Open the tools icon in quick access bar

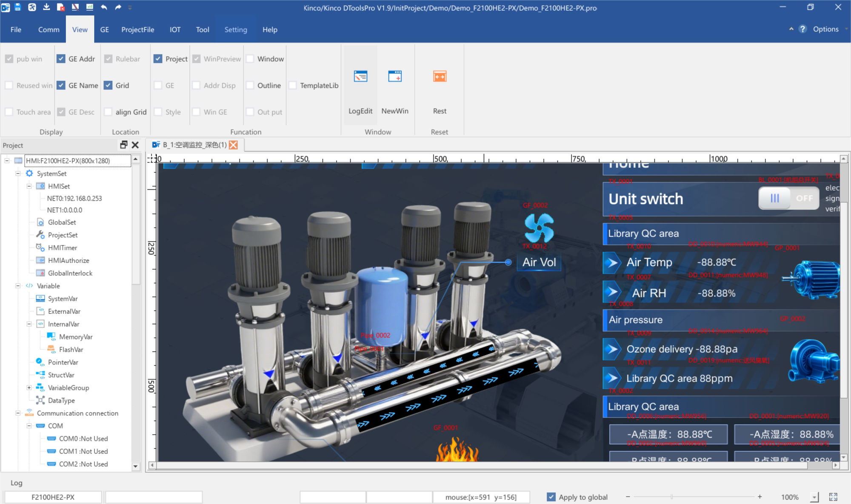32,7
